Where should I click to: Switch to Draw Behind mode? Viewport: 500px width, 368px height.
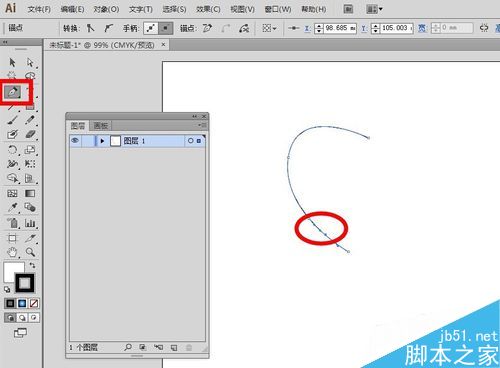pos(22,317)
